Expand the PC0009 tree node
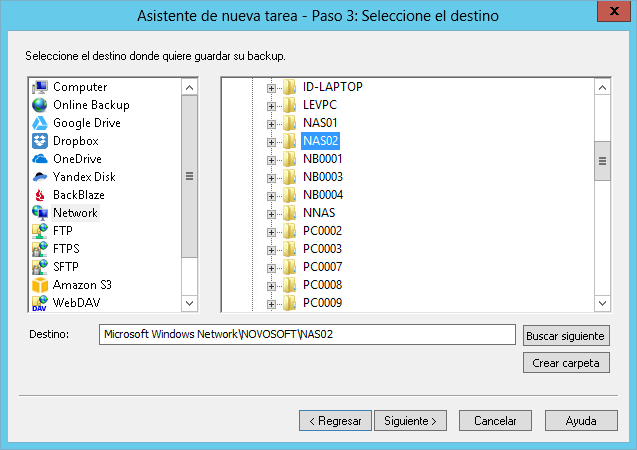 click(x=271, y=304)
